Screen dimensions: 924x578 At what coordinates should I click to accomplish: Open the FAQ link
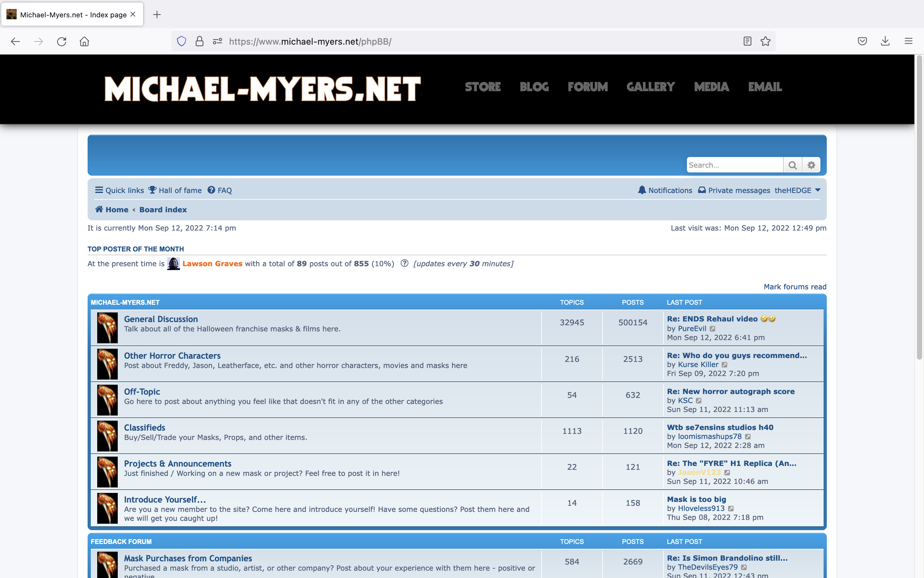pyautogui.click(x=219, y=190)
